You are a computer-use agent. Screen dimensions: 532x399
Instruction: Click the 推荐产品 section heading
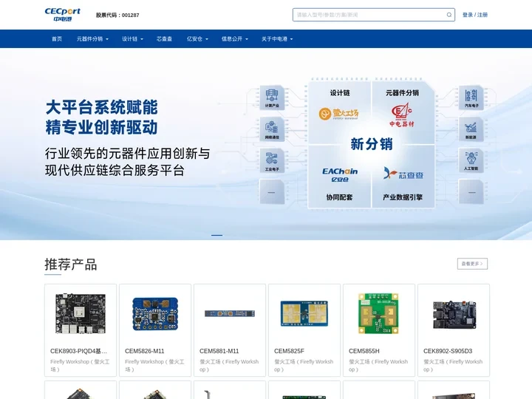point(71,265)
